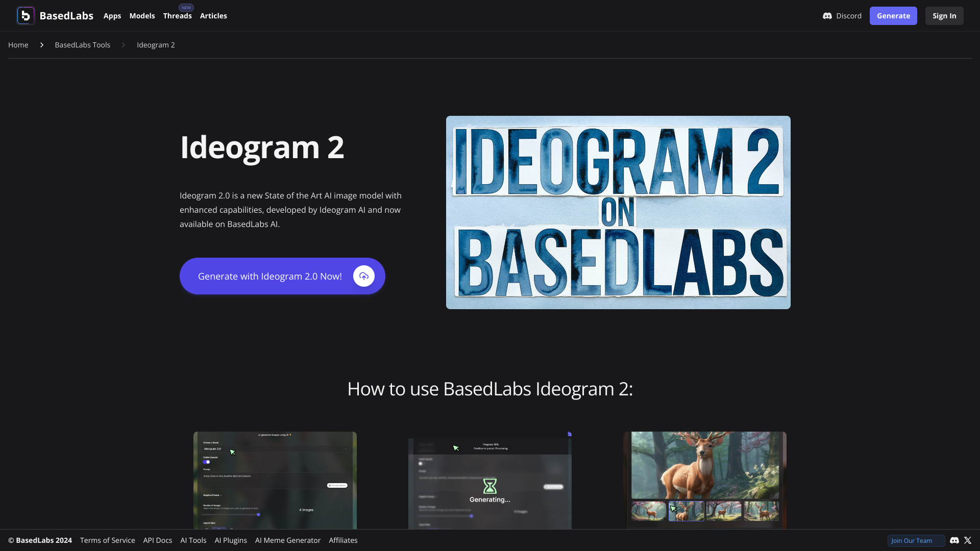Click the Apps menu item

pyautogui.click(x=112, y=15)
